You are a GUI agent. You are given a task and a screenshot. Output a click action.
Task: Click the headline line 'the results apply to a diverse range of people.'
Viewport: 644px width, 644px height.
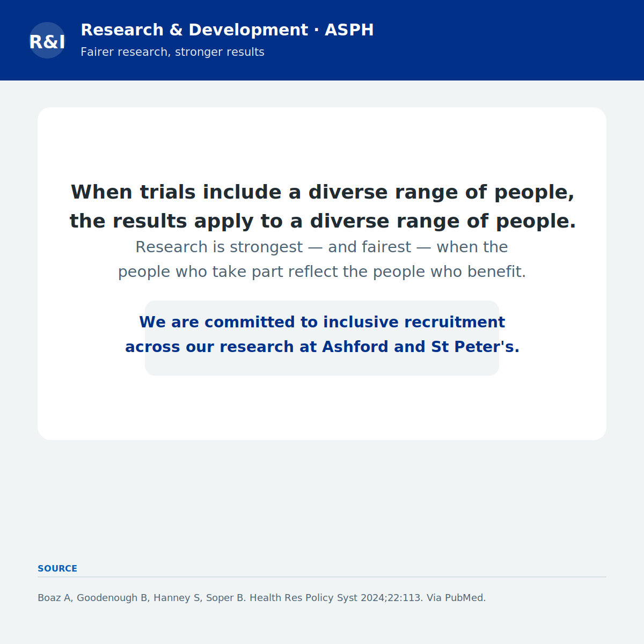pyautogui.click(x=323, y=221)
